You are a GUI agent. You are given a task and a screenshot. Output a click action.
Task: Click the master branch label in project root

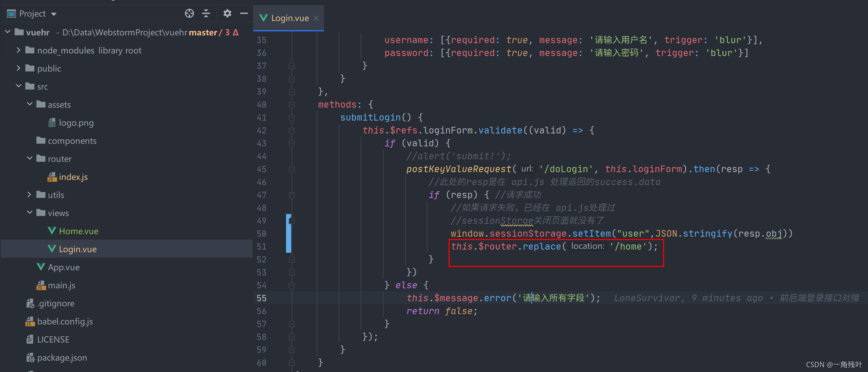[x=203, y=32]
